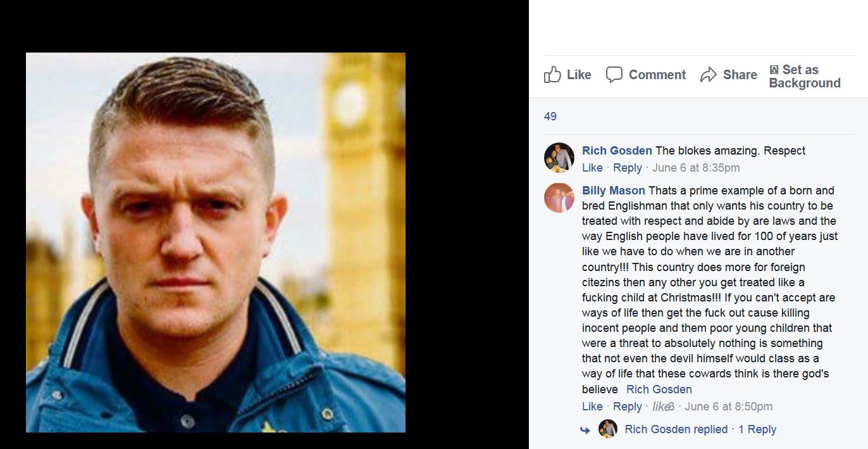Image resolution: width=868 pixels, height=449 pixels.
Task: Click the Set as Background icon
Action: pyautogui.click(x=774, y=70)
